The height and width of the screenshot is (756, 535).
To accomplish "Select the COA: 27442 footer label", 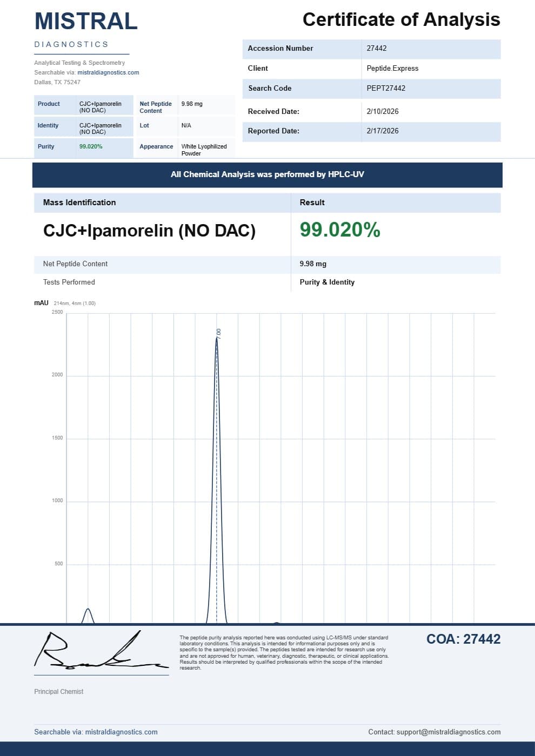I will pos(463,639).
